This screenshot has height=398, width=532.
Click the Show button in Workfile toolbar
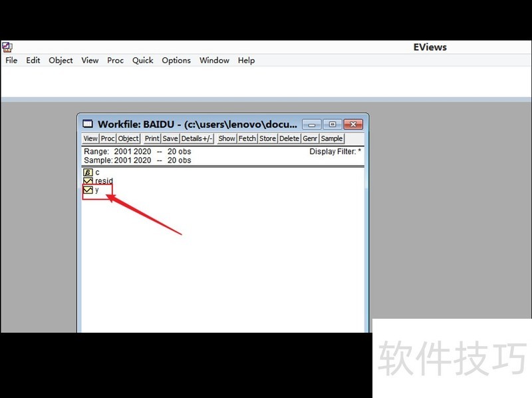[x=227, y=138]
